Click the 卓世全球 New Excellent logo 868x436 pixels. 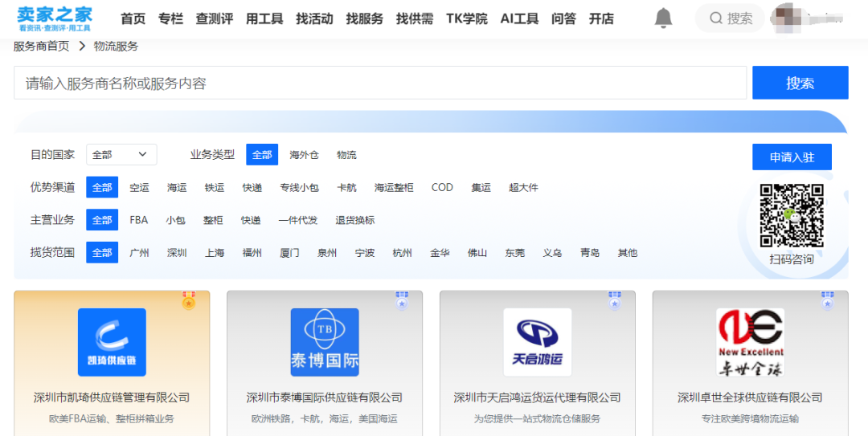750,342
